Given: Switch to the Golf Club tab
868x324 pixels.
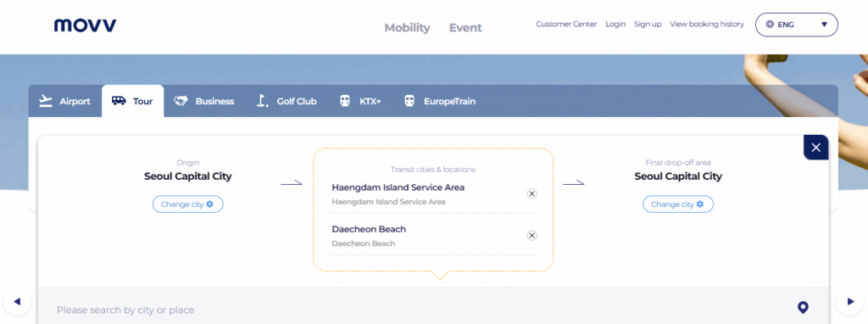Looking at the screenshot, I should tap(287, 101).
